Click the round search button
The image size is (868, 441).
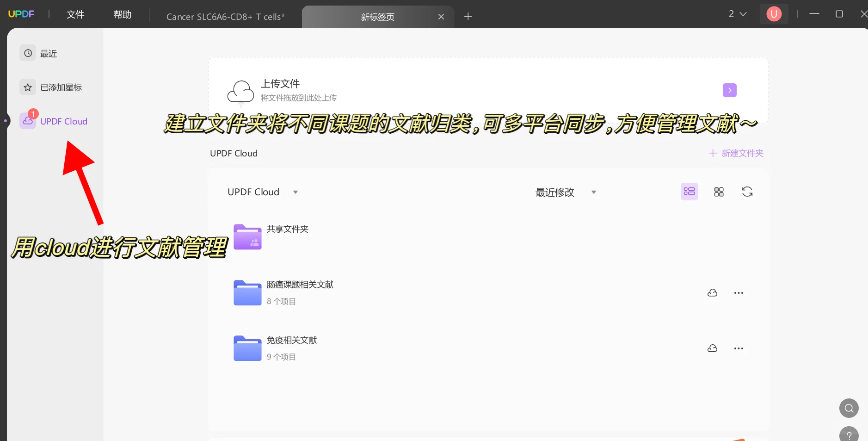tap(849, 408)
